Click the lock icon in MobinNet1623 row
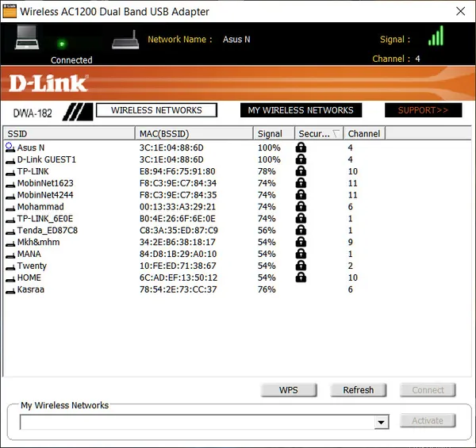Viewport: 476px width, 448px height. coord(301,183)
